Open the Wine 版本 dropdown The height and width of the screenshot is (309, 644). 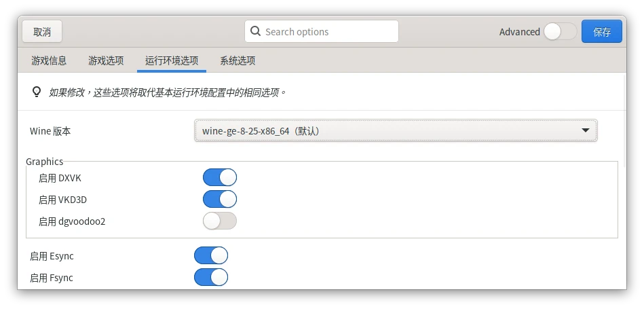tap(395, 131)
